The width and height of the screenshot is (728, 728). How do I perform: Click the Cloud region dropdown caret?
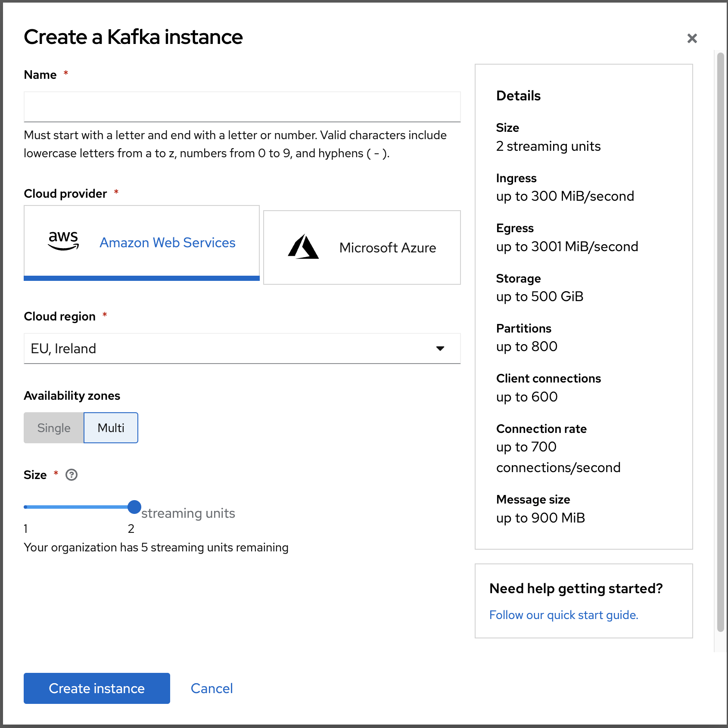(440, 348)
